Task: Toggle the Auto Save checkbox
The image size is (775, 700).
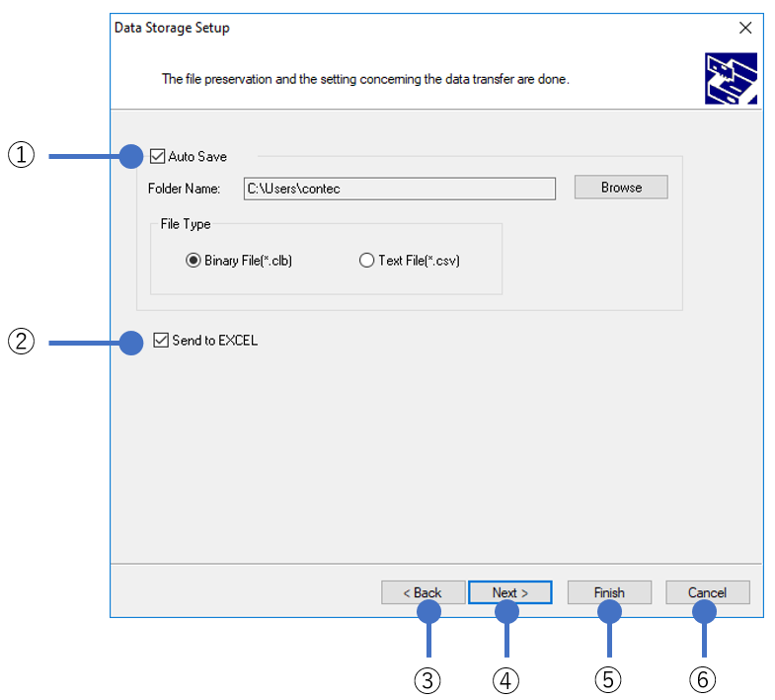Action: 157,156
